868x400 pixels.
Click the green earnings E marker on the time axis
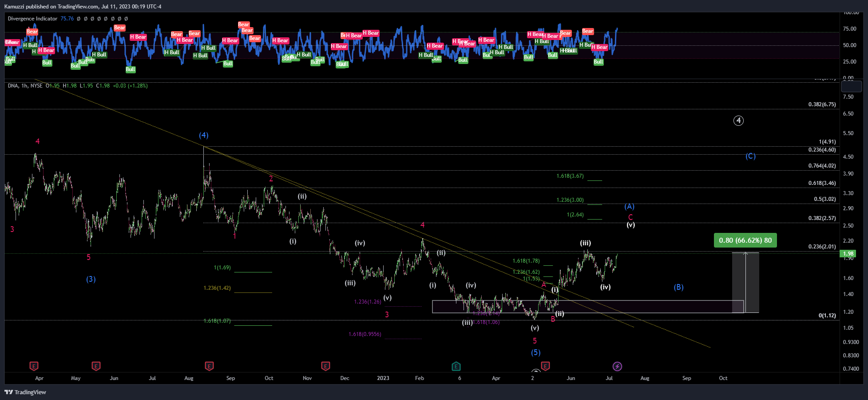(x=456, y=366)
